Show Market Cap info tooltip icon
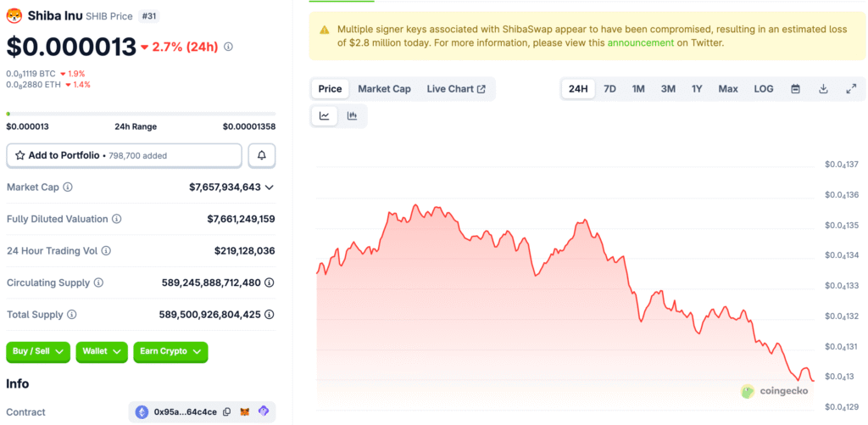Viewport: 868px width, 425px height. coord(68,187)
